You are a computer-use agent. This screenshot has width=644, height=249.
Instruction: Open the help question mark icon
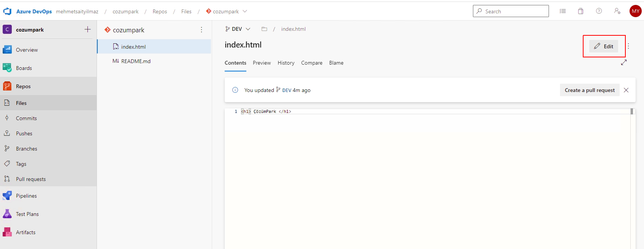pyautogui.click(x=599, y=11)
